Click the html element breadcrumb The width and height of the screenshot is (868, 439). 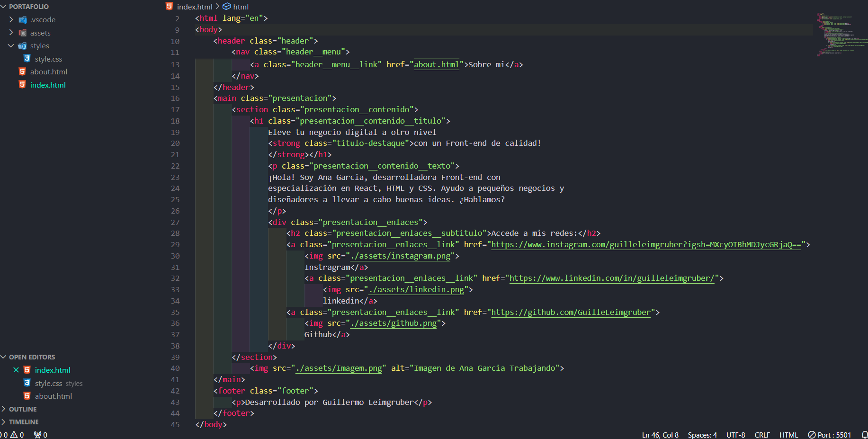(x=241, y=7)
